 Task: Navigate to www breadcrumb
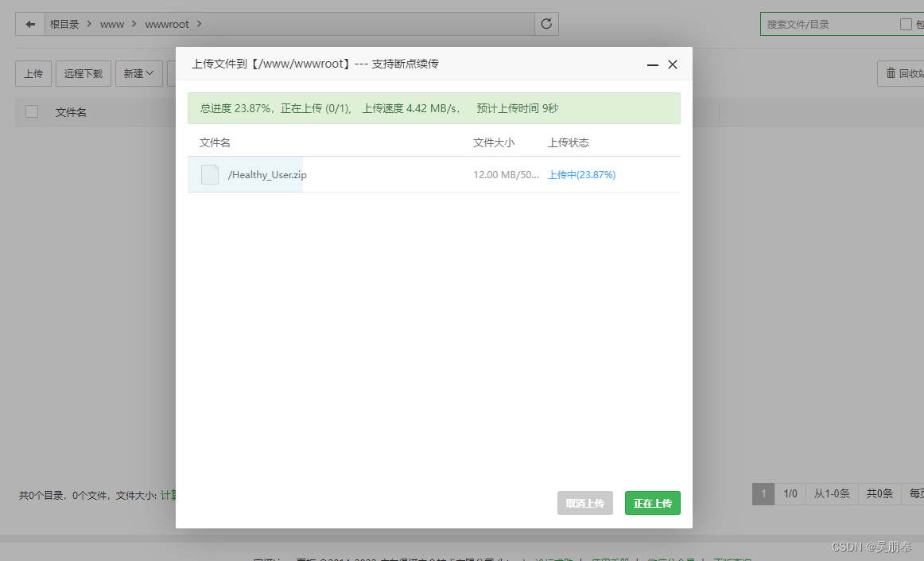112,24
